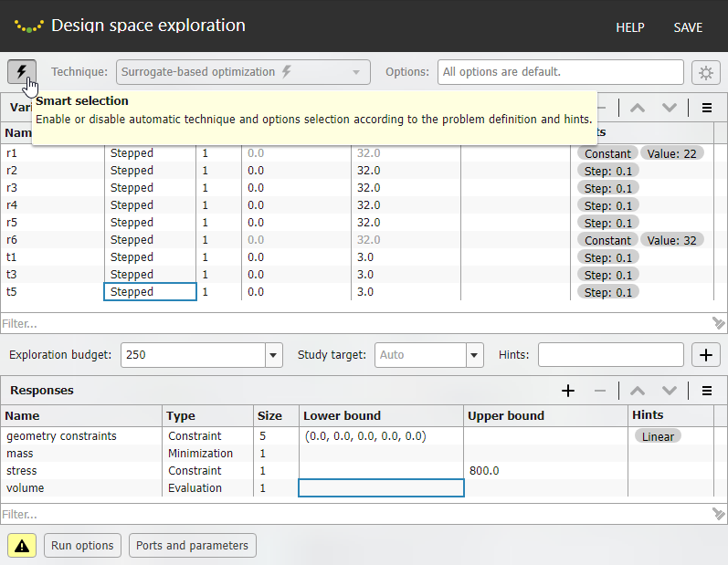Open the Variables panel hamburger menu
Viewport: 728px width, 565px height.
707,108
